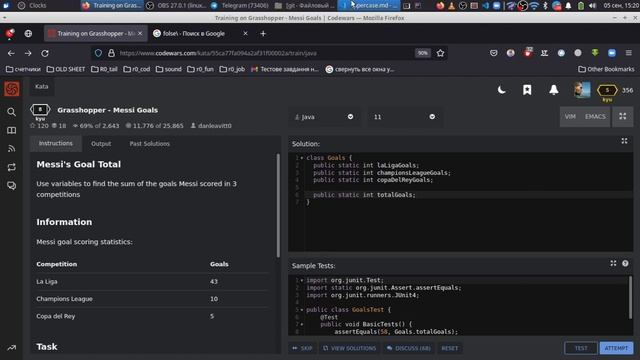The height and width of the screenshot is (360, 640).
Task: Toggle dark mode moon icon
Action: [x=502, y=90]
